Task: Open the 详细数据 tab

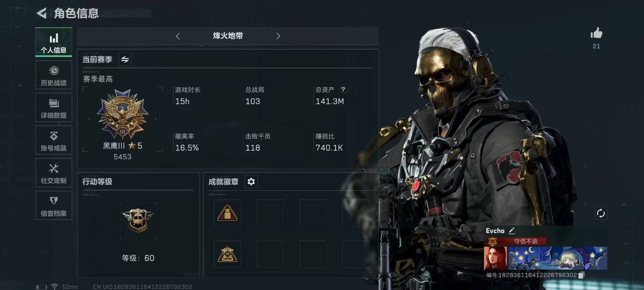Action: point(54,107)
